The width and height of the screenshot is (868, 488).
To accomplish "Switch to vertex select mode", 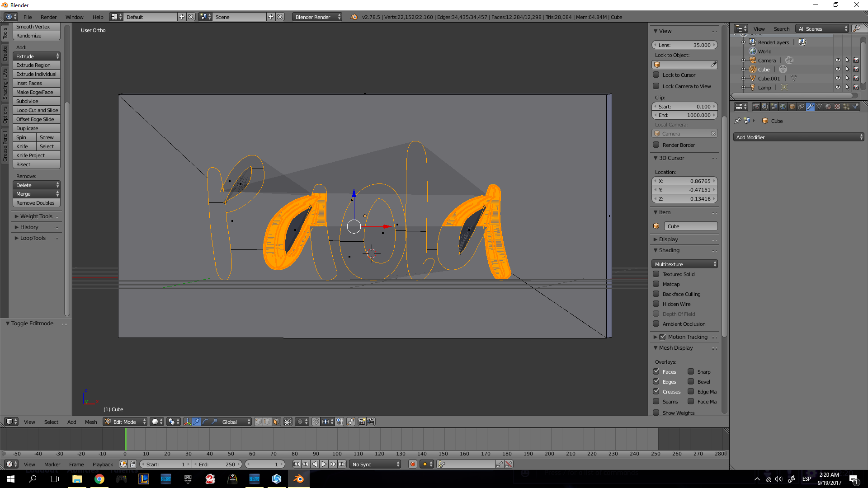I will click(259, 422).
